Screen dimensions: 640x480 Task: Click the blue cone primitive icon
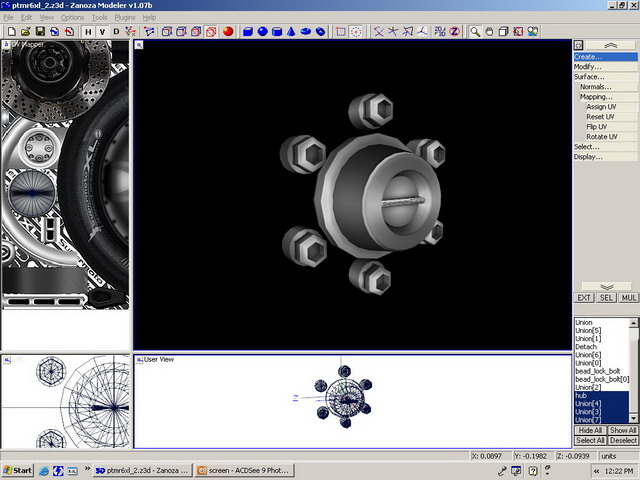coord(291,31)
